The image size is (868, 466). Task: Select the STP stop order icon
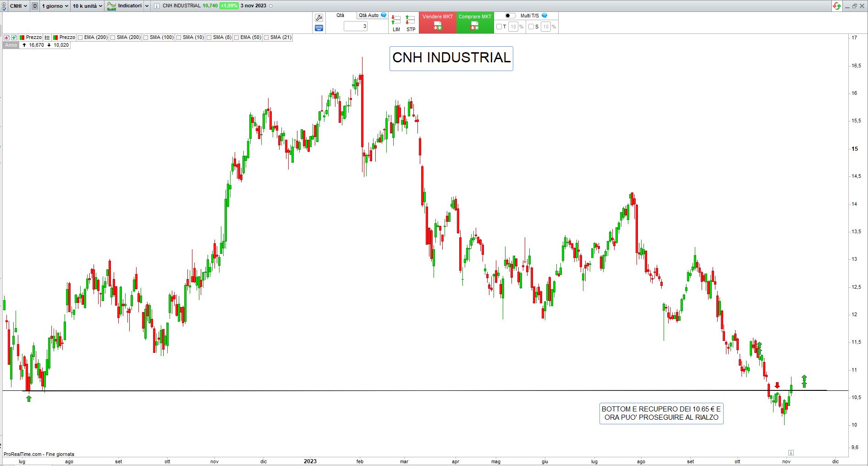(411, 23)
